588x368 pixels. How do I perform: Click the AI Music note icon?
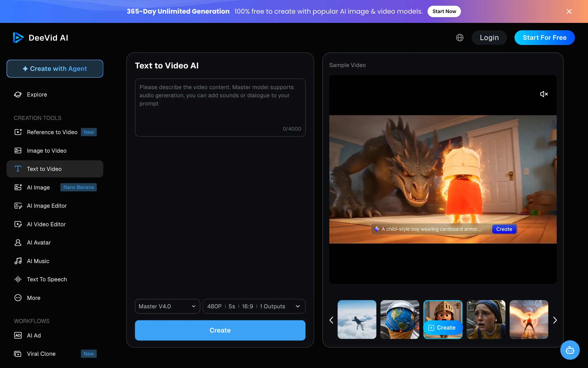[18, 261]
